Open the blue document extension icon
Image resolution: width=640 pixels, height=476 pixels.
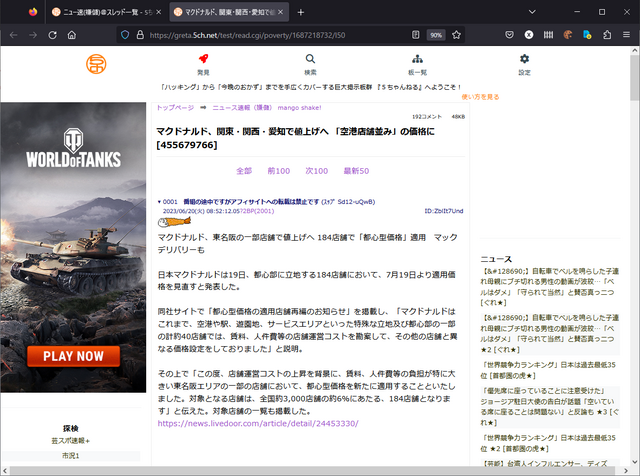click(587, 35)
